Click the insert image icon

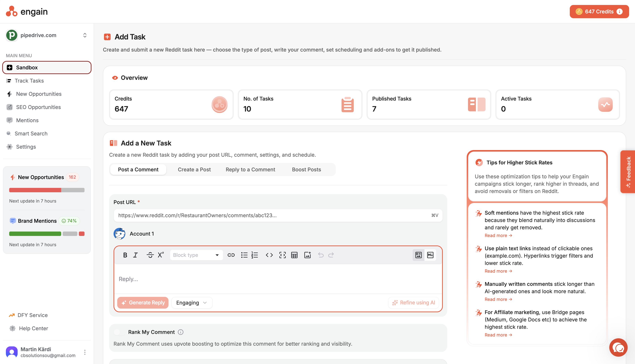(307, 255)
